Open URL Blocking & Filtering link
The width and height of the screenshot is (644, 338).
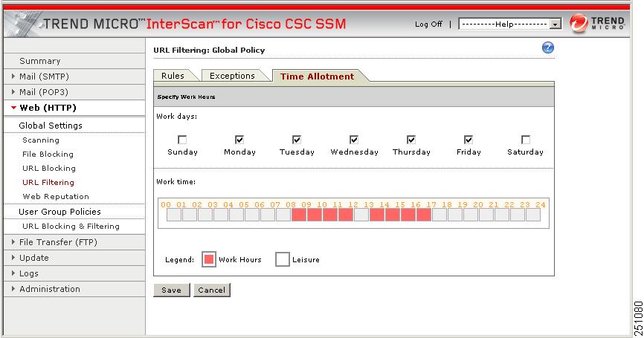point(71,226)
